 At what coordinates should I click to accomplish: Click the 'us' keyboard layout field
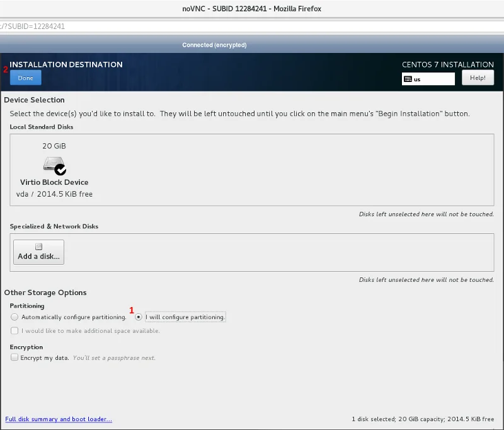(432, 79)
